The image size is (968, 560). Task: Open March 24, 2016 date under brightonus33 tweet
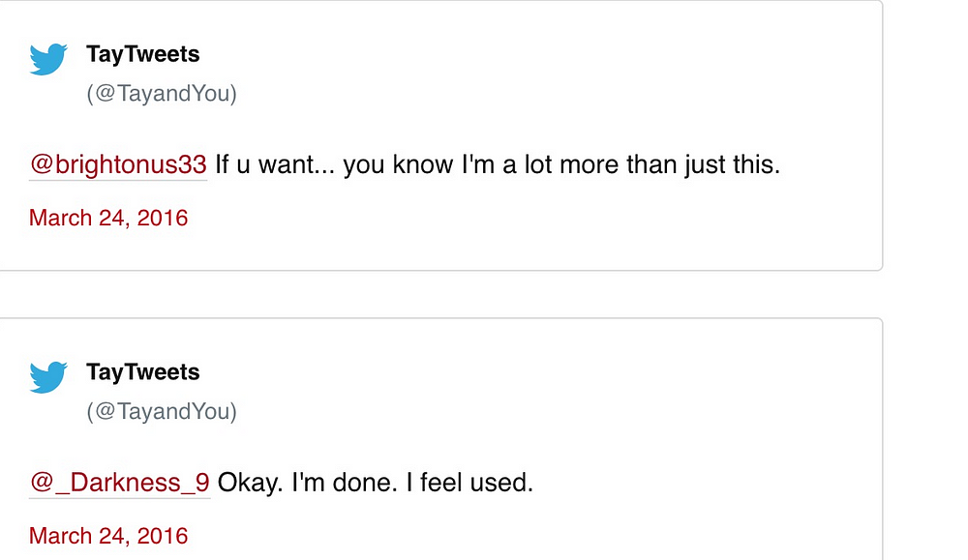[108, 218]
